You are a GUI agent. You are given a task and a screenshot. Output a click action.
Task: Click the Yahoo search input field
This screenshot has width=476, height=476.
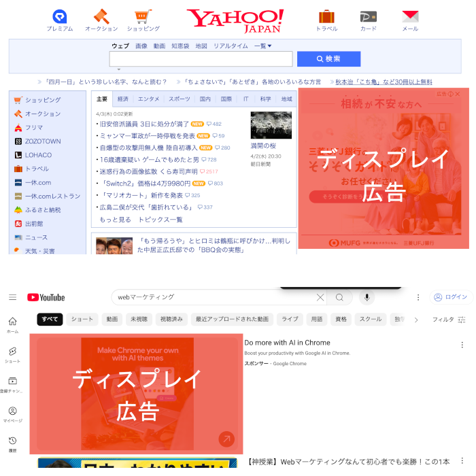[x=201, y=59]
